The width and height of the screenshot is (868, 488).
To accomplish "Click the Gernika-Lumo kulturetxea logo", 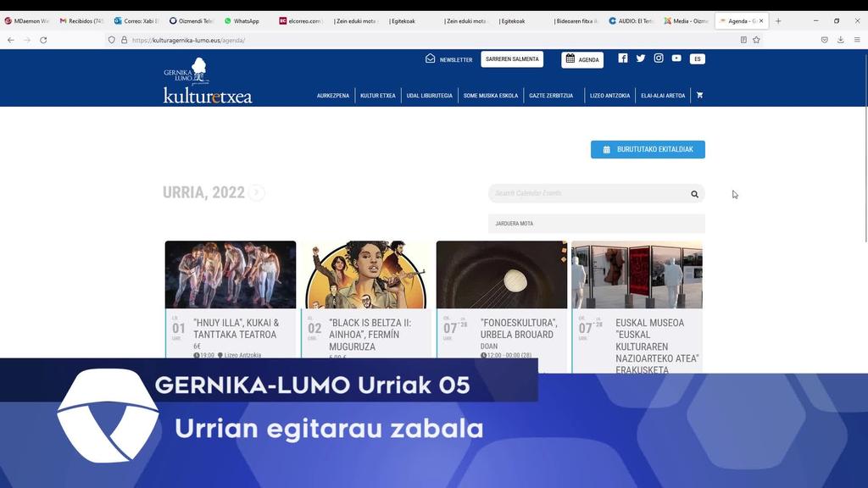I will pyautogui.click(x=208, y=80).
